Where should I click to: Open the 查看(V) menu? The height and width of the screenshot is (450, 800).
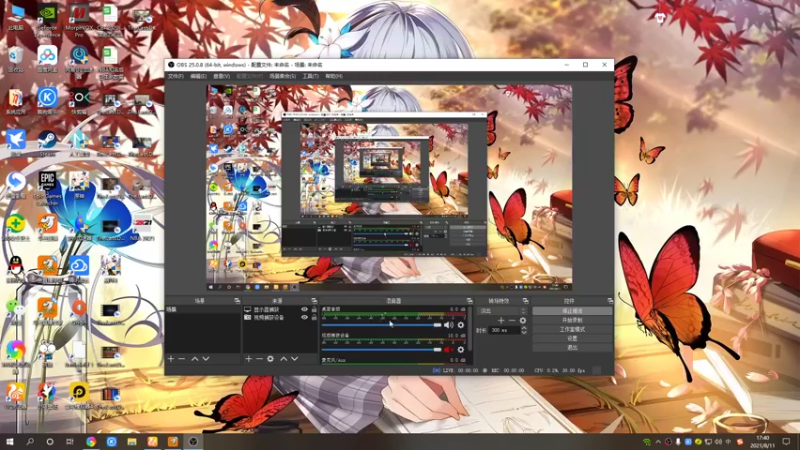point(221,76)
